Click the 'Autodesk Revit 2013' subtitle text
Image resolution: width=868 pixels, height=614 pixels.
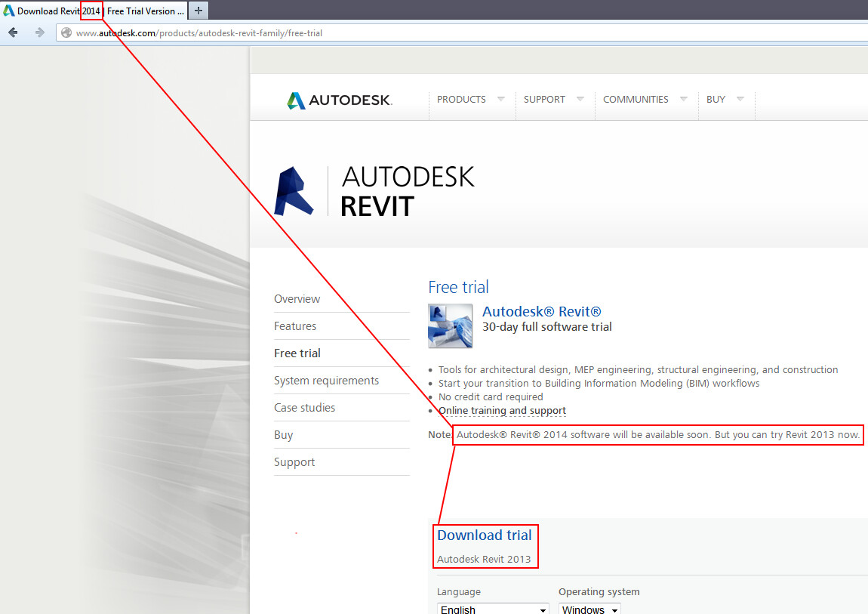484,559
